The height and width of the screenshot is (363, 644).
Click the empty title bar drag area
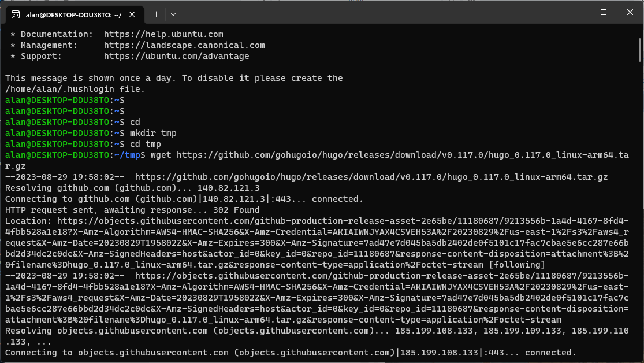click(370, 12)
